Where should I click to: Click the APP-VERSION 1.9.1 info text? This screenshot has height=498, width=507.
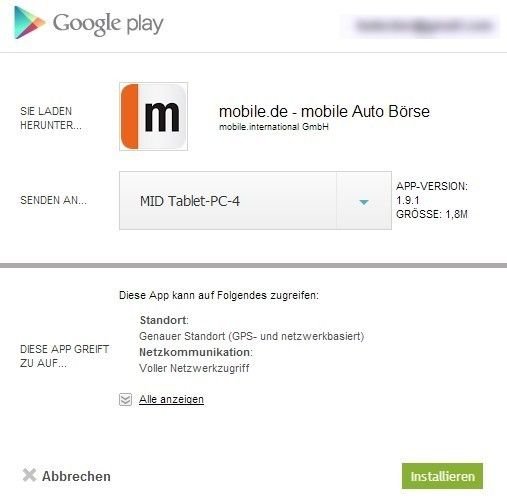432,193
